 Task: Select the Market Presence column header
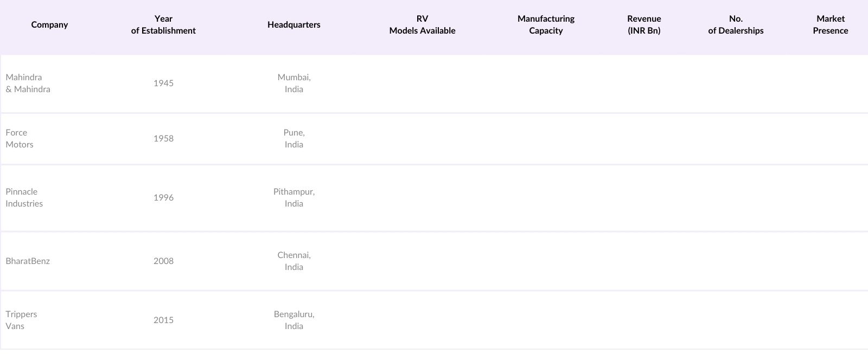point(830,25)
